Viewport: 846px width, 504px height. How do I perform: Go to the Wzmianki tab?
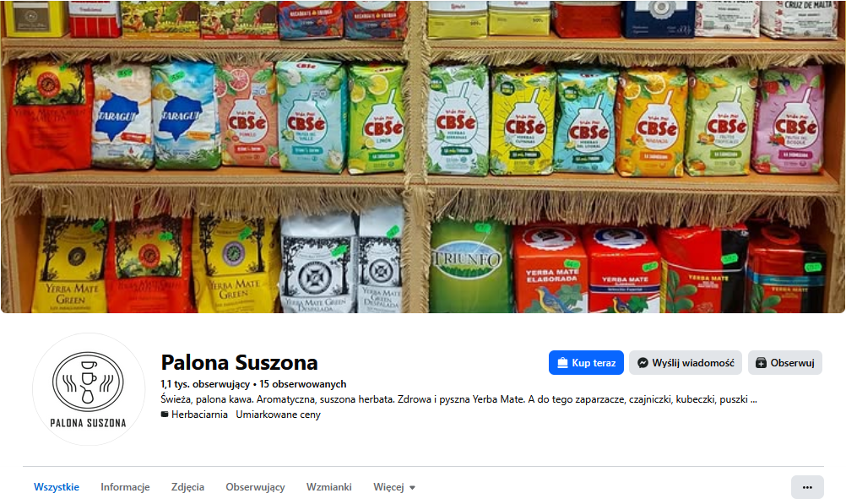(x=329, y=487)
